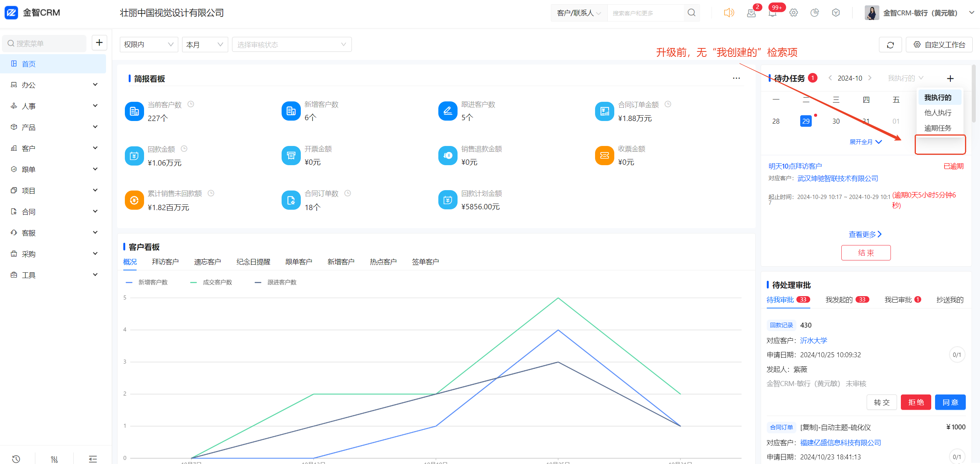Viewport: 980px width, 464px height.
Task: Select date 29 in the task calendar
Action: pyautogui.click(x=806, y=121)
